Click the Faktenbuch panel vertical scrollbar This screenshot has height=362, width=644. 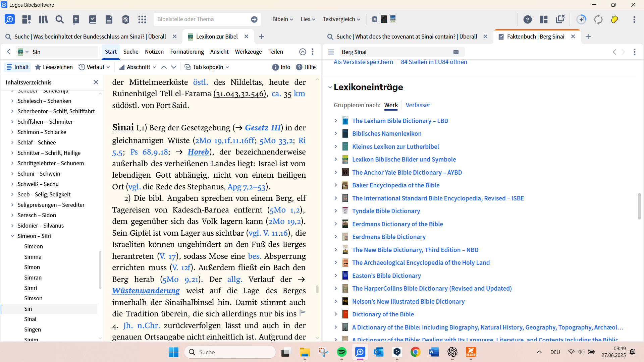(639, 206)
